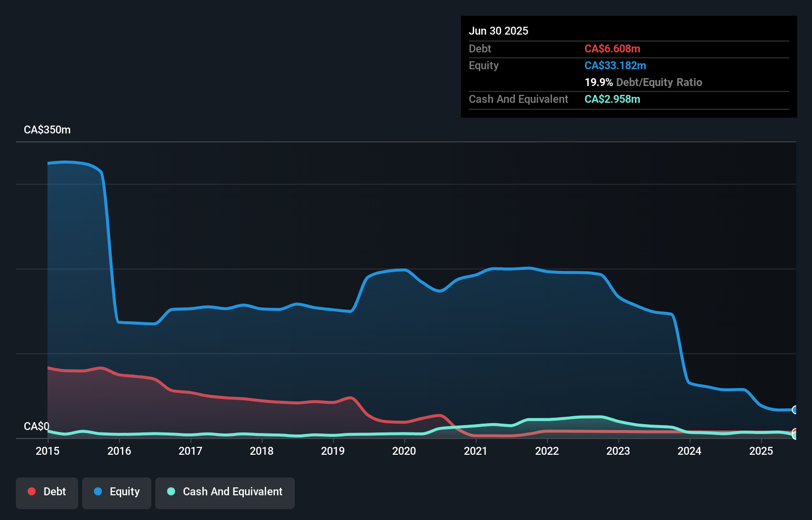812x520 pixels.
Task: Click the CA$33.182m equity value
Action: [615, 65]
